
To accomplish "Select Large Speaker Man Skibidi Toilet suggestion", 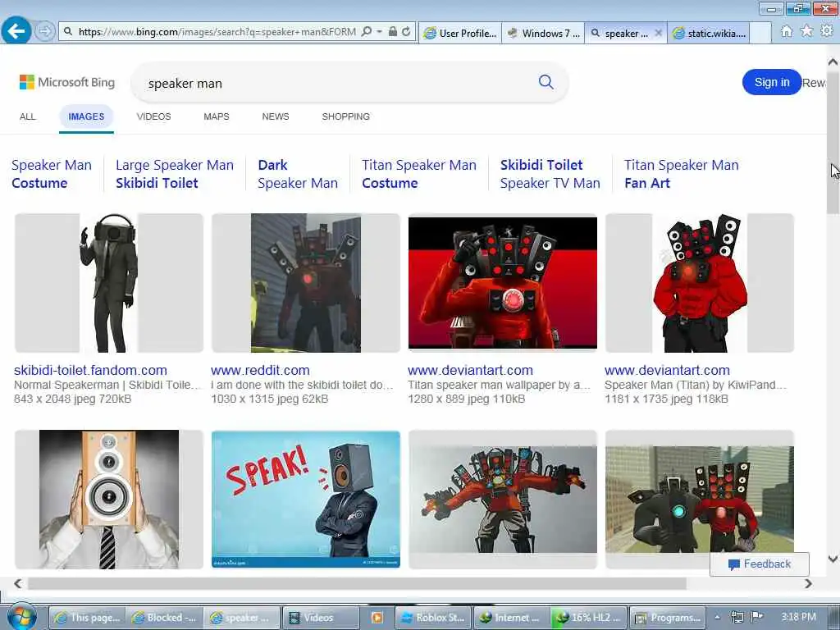I will click(x=175, y=174).
